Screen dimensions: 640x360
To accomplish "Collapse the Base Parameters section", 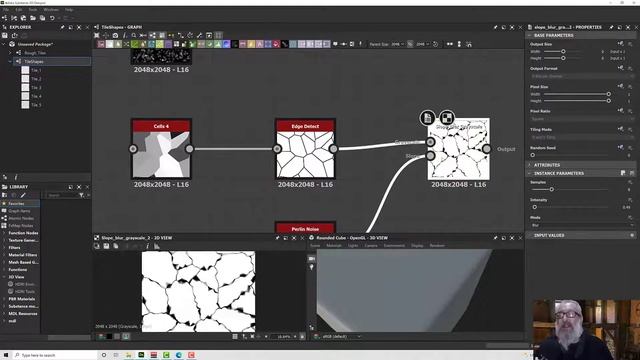I will 529,36.
